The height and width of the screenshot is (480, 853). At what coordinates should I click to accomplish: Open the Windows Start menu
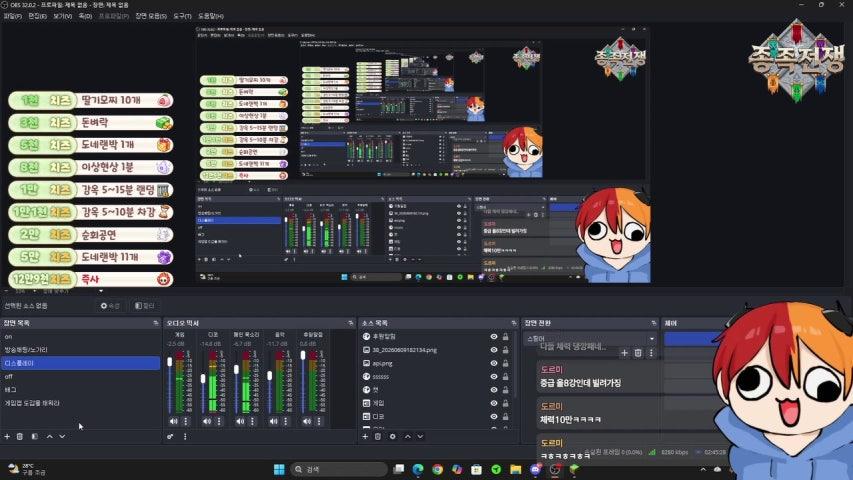279,469
